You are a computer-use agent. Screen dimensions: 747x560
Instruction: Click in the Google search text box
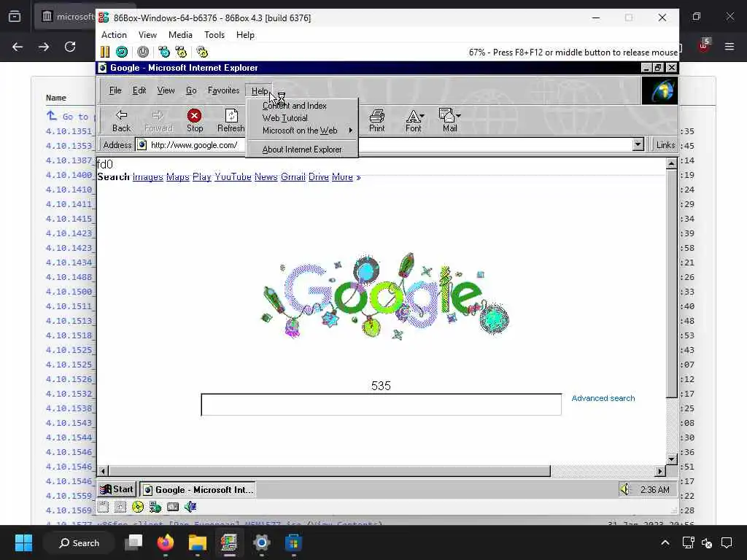pos(381,405)
